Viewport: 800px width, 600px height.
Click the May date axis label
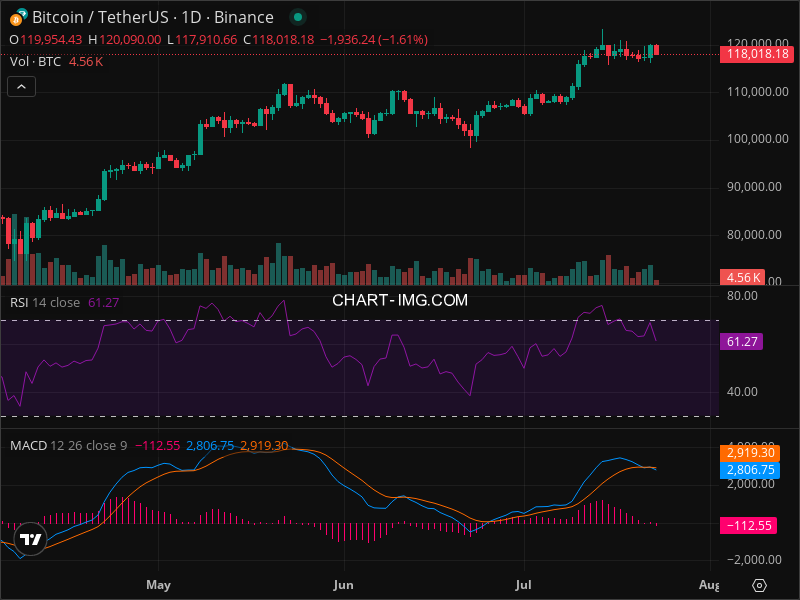tap(158, 585)
